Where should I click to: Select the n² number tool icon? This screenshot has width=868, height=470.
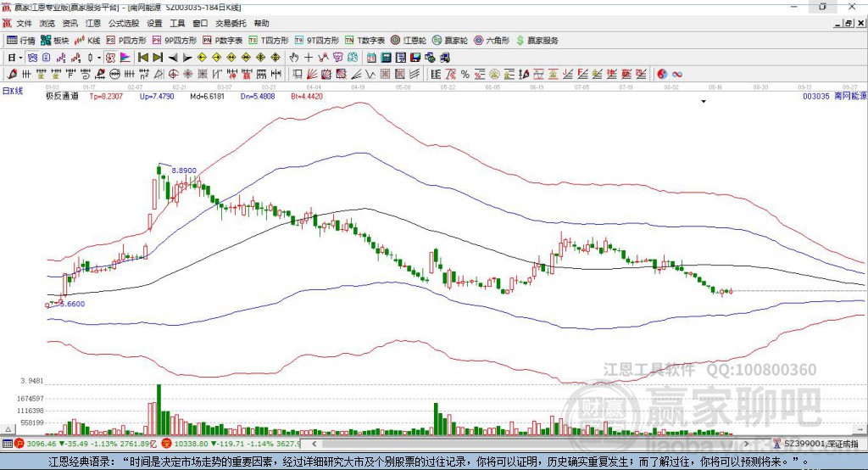[144, 75]
